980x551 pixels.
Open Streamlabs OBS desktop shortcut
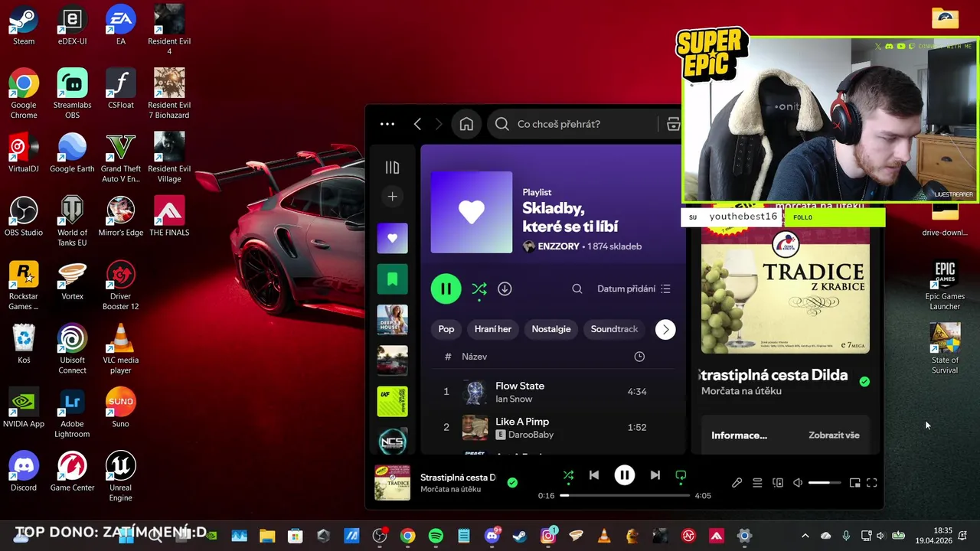(72, 94)
